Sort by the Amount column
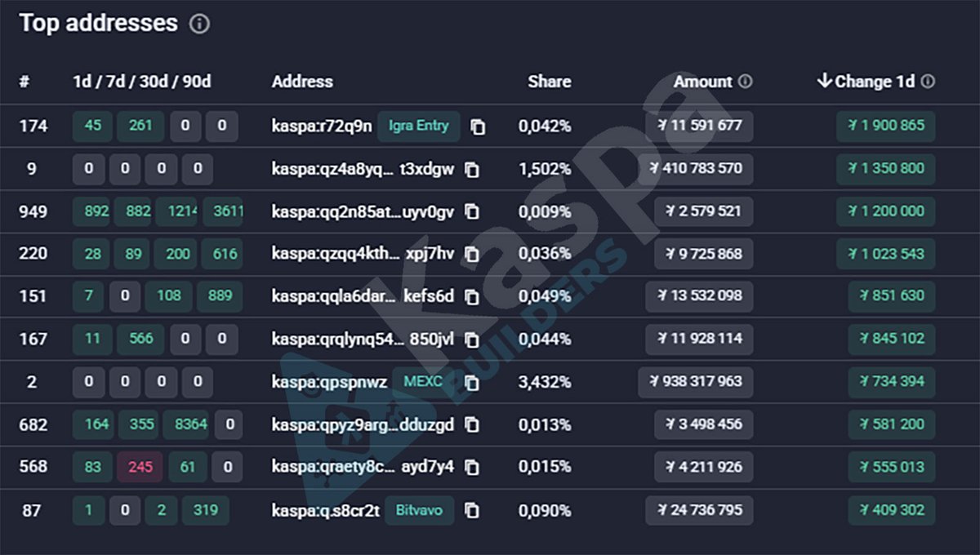This screenshot has height=555, width=980. (x=702, y=82)
